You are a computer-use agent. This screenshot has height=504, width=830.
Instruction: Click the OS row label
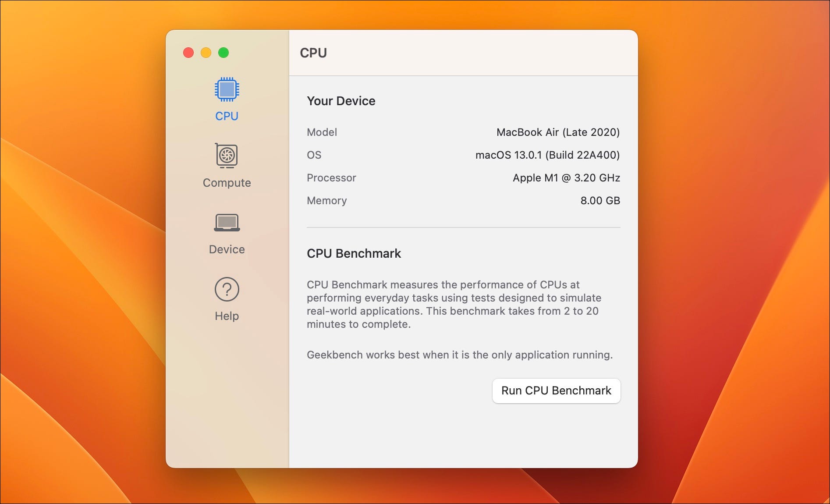(314, 155)
